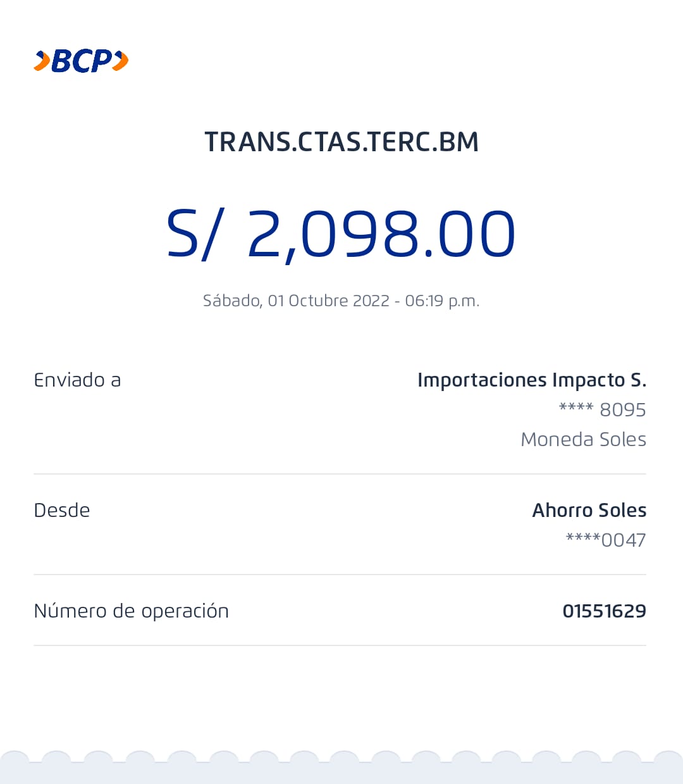This screenshot has height=784, width=683.
Task: Click the Desde label
Action: pos(62,510)
